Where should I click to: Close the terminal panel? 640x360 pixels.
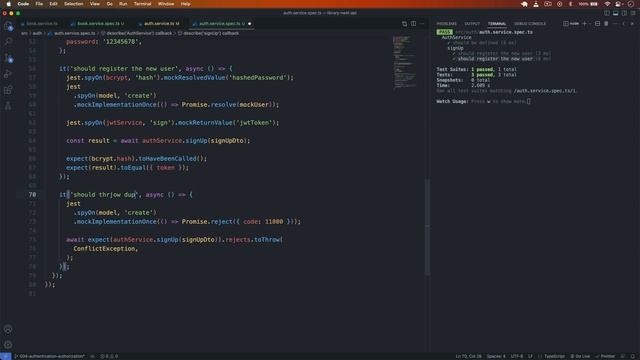click(632, 24)
